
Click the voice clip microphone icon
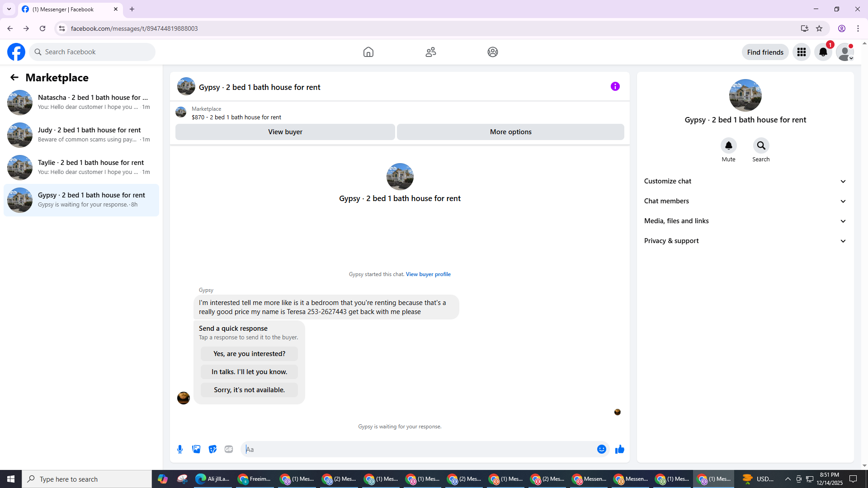pyautogui.click(x=180, y=449)
